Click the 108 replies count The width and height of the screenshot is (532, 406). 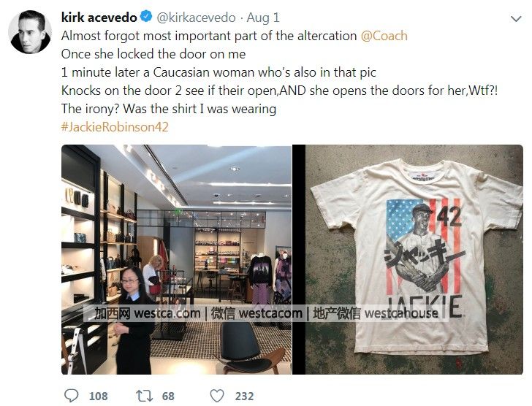pyautogui.click(x=99, y=397)
